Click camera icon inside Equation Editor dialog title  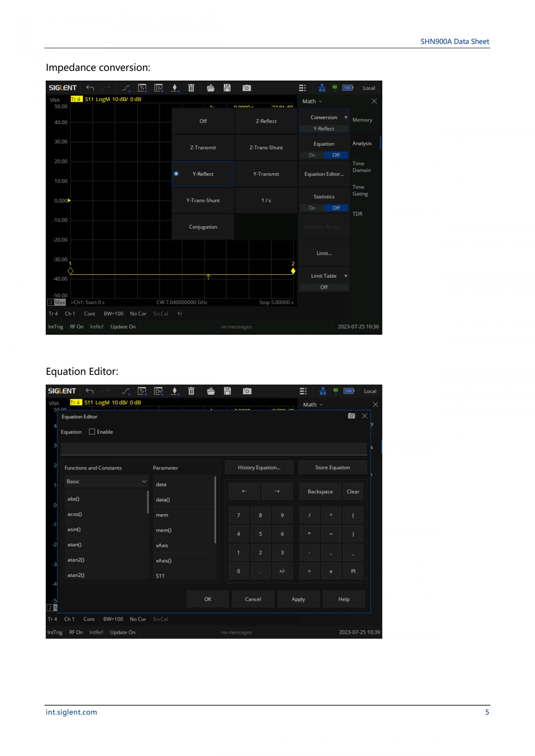[351, 416]
